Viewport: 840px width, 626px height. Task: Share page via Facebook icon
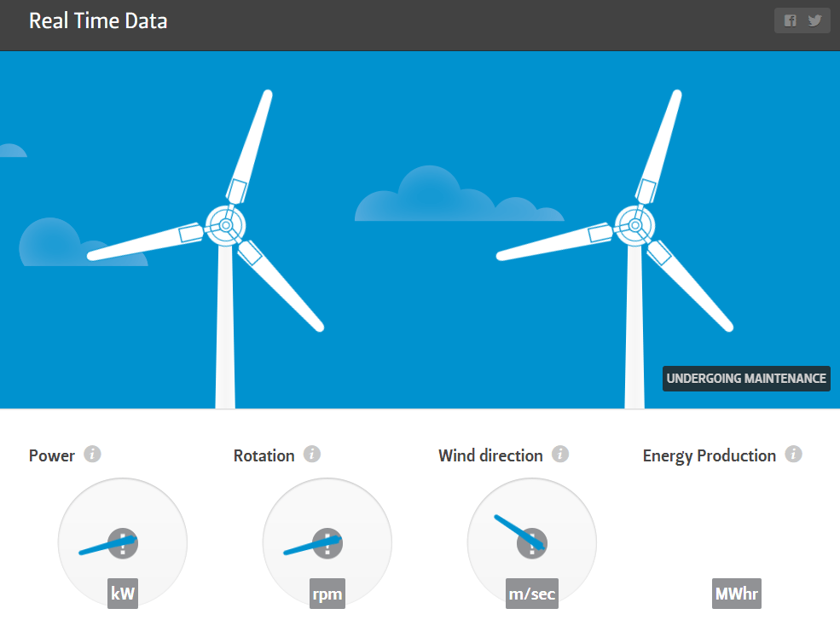pyautogui.click(x=791, y=21)
